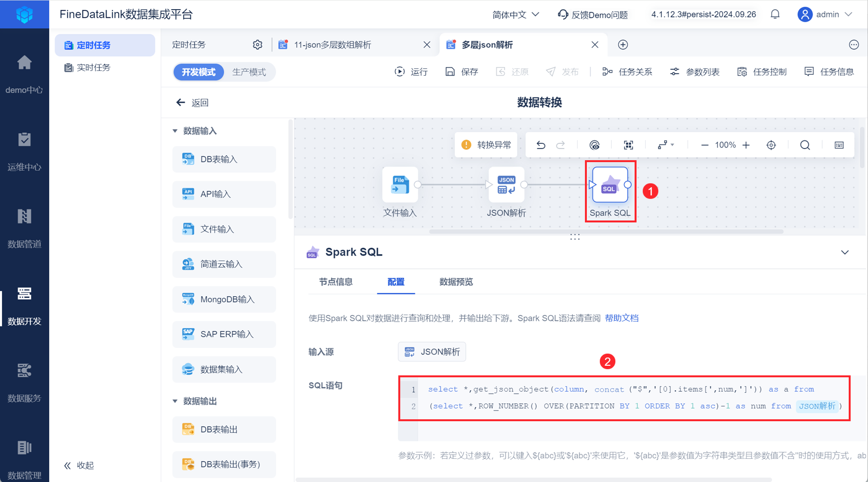This screenshot has width=868, height=482.
Task: Collapse the sidebar with 收起
Action: pos(79,466)
